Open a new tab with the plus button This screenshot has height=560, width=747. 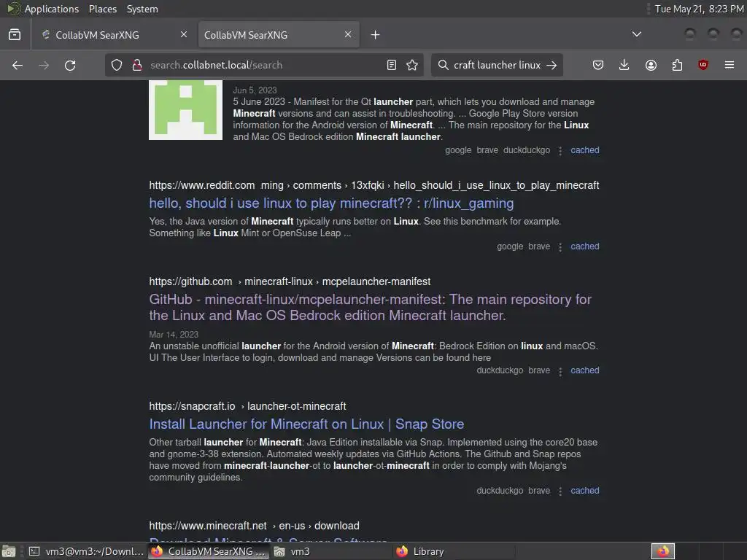tap(376, 35)
